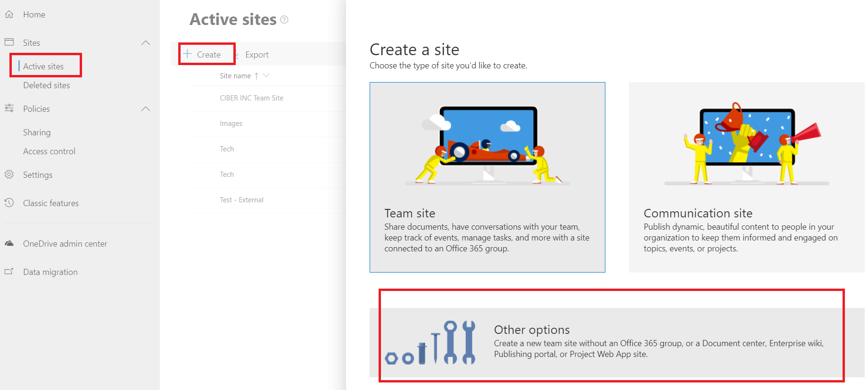Click the Data migration icon
Image resolution: width=868 pixels, height=390 pixels.
9,272
